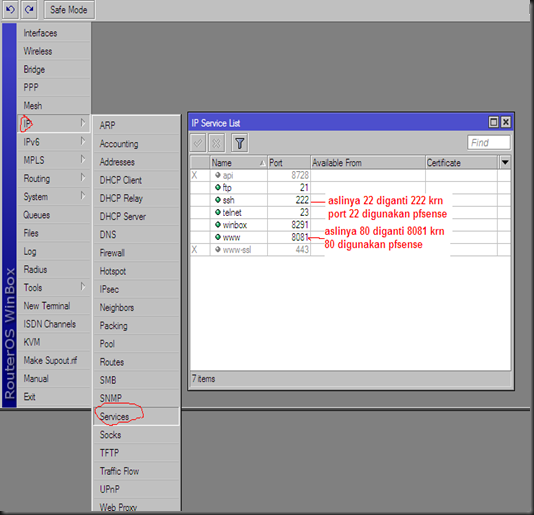534x515 pixels.
Task: Click the api service status icon
Action: point(218,175)
